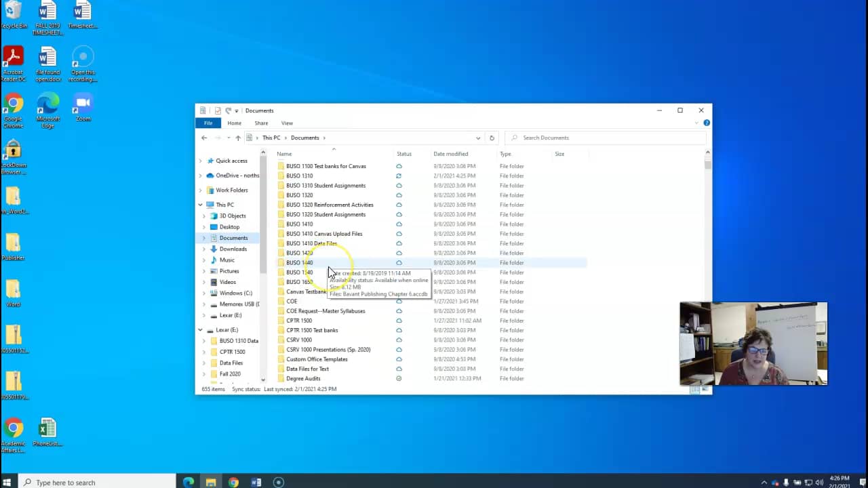
Task: Sort by Date modified column
Action: [451, 154]
